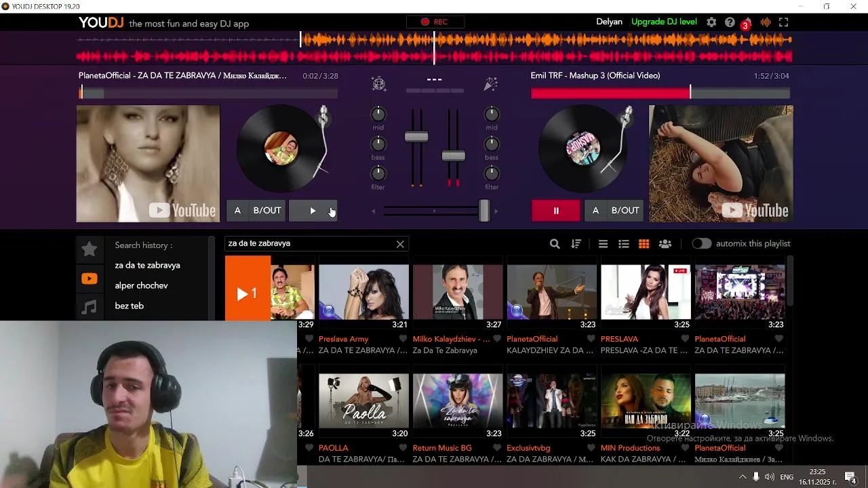The image size is (868, 488).
Task: Adjust the left deck bass knob
Action: coord(378,144)
